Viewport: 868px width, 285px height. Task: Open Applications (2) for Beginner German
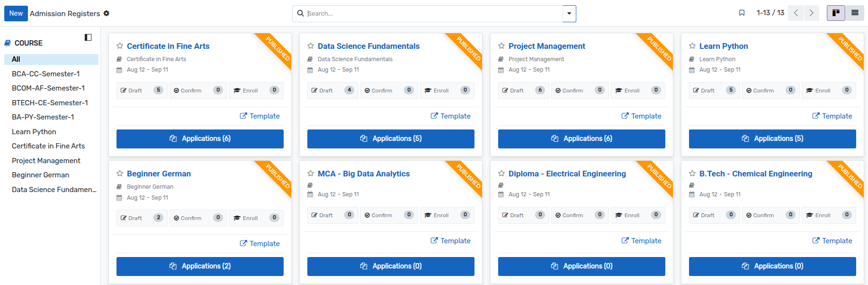coord(200,266)
